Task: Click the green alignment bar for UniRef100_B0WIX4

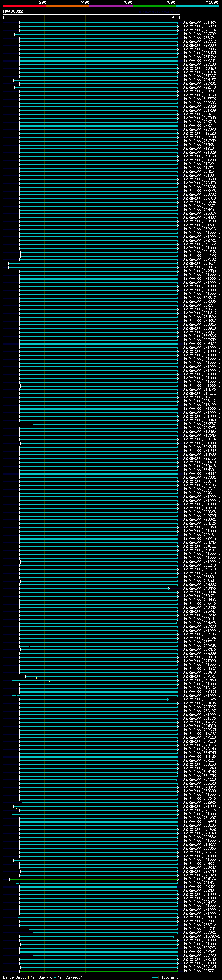Action: point(94,879)
